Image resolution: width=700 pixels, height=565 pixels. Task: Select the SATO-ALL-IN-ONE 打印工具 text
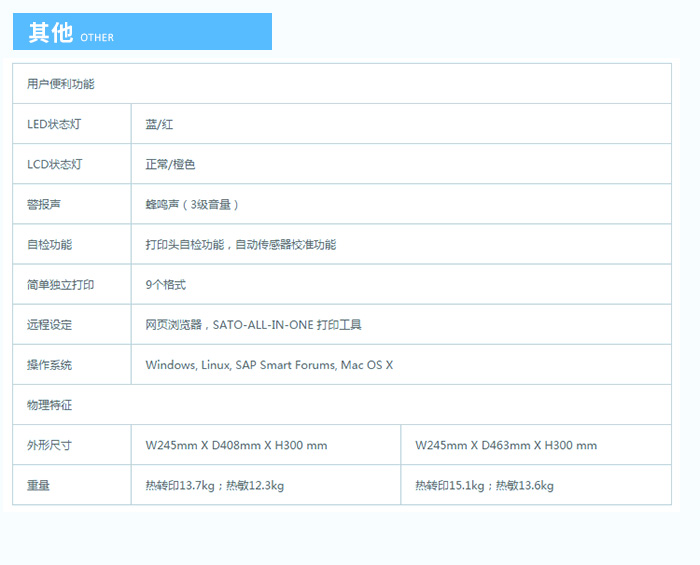tap(287, 325)
